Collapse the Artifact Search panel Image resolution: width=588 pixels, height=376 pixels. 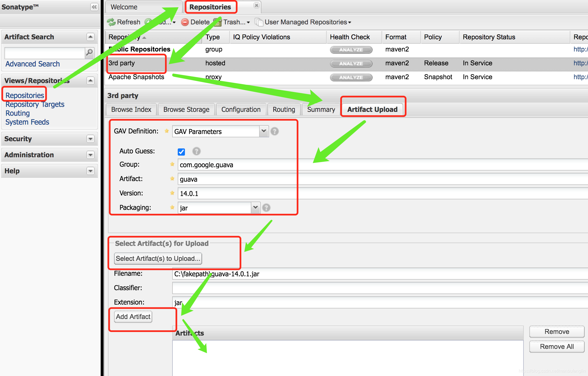[x=90, y=37]
